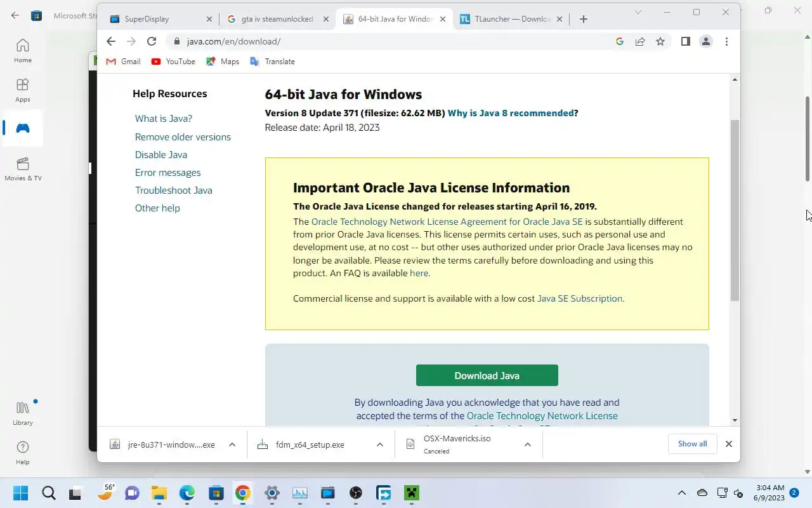Open Minecraft creeper icon on taskbar
The image size is (812, 508).
pos(412,493)
